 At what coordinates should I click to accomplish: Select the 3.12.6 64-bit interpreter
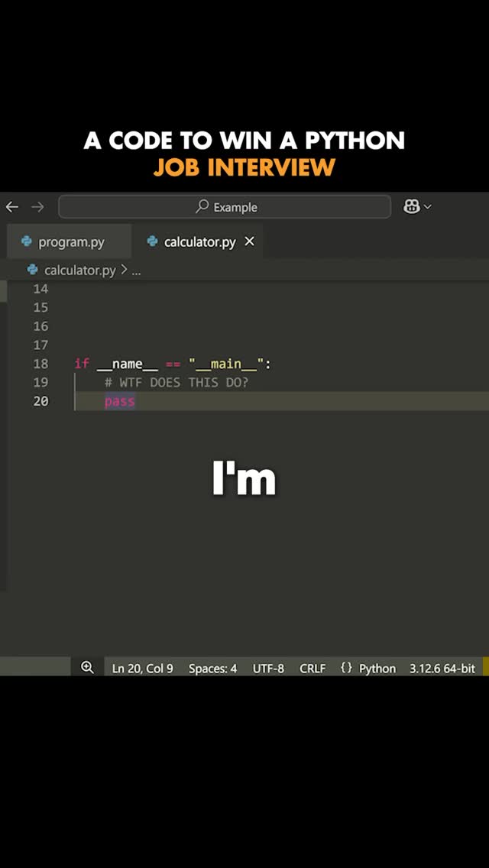pos(442,669)
